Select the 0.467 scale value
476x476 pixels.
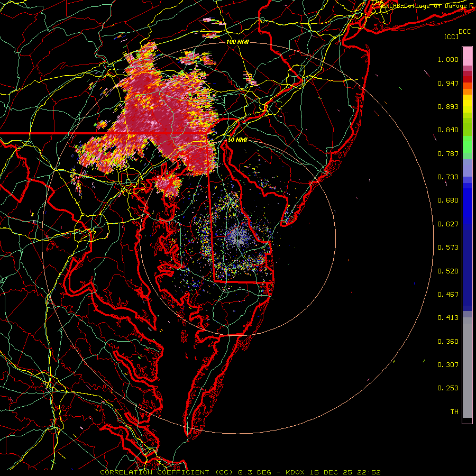[x=448, y=295]
